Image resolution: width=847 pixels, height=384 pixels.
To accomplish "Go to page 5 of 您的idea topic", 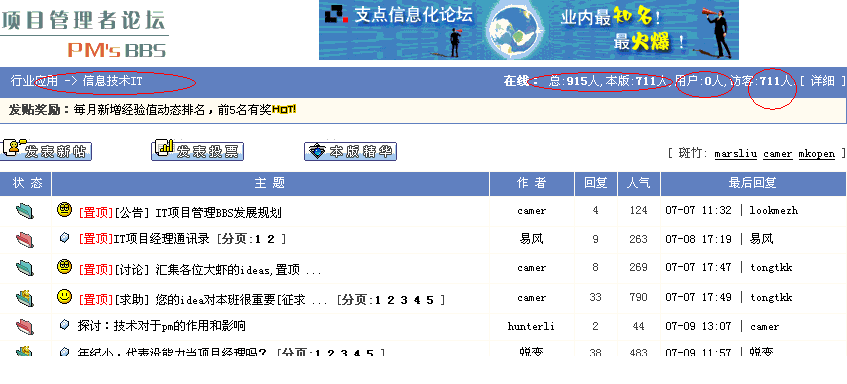I will pyautogui.click(x=430, y=300).
